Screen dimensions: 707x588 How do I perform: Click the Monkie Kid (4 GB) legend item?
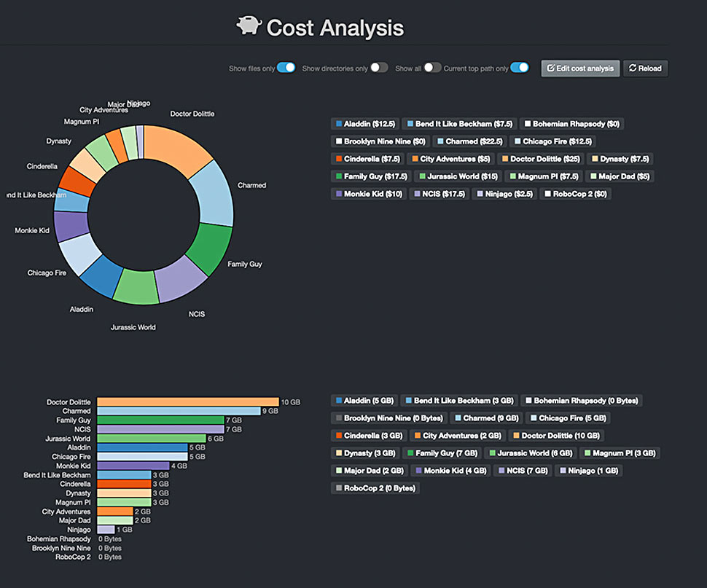pos(450,471)
